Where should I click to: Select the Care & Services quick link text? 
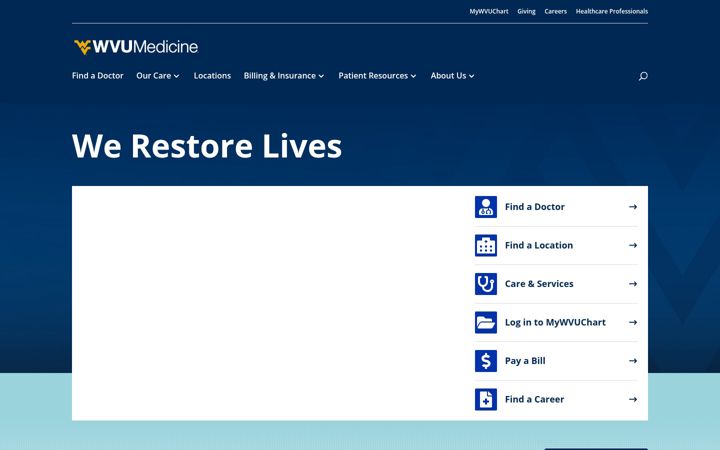[x=539, y=284]
